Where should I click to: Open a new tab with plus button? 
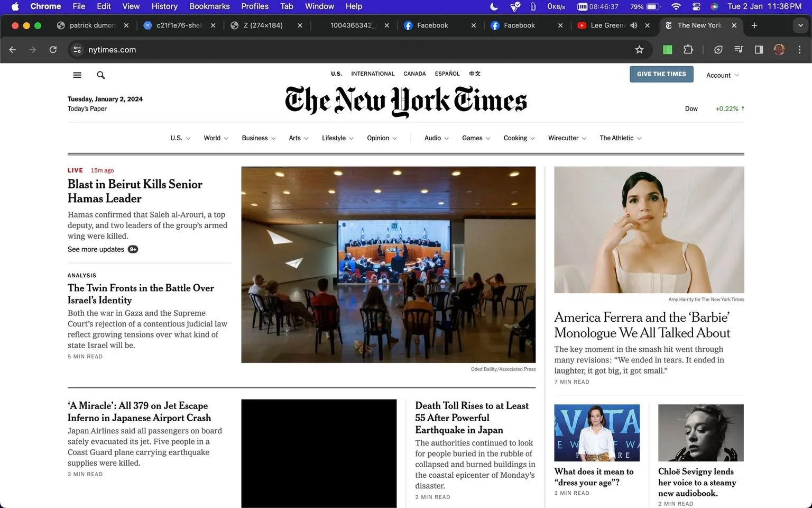click(x=754, y=25)
